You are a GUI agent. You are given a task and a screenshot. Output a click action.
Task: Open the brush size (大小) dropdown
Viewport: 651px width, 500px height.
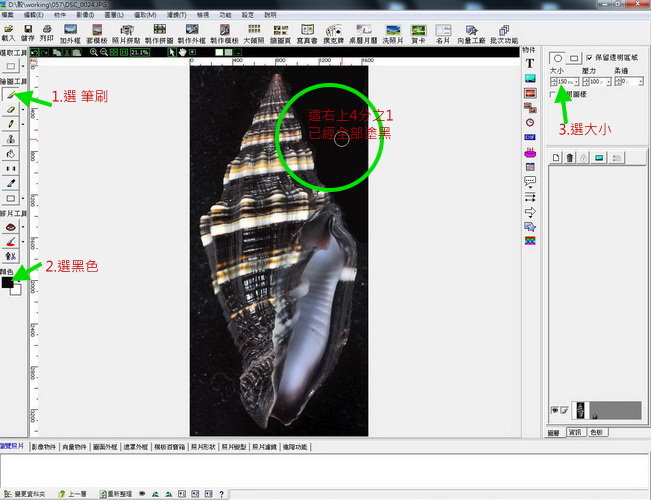click(580, 82)
